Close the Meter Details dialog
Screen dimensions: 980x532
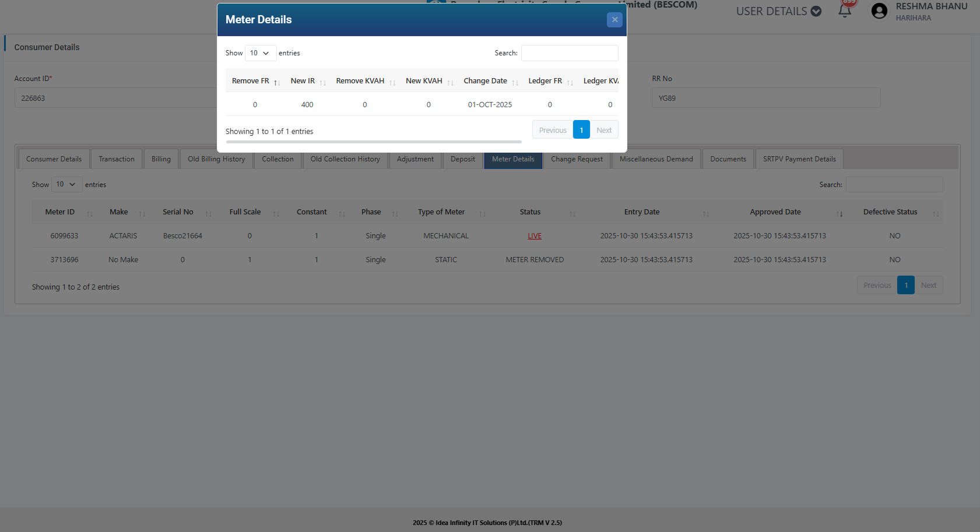click(x=614, y=20)
